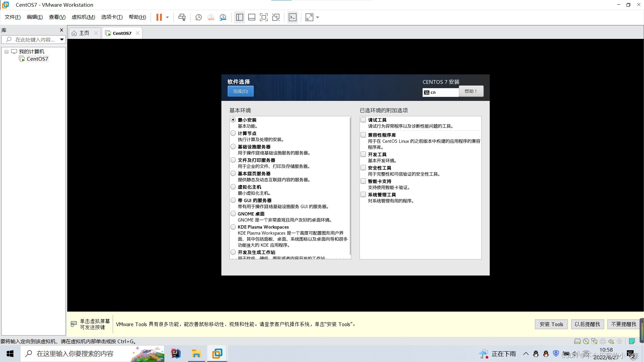Select the 基本网页服务器 environment
This screenshot has width=644, height=362.
233,173
